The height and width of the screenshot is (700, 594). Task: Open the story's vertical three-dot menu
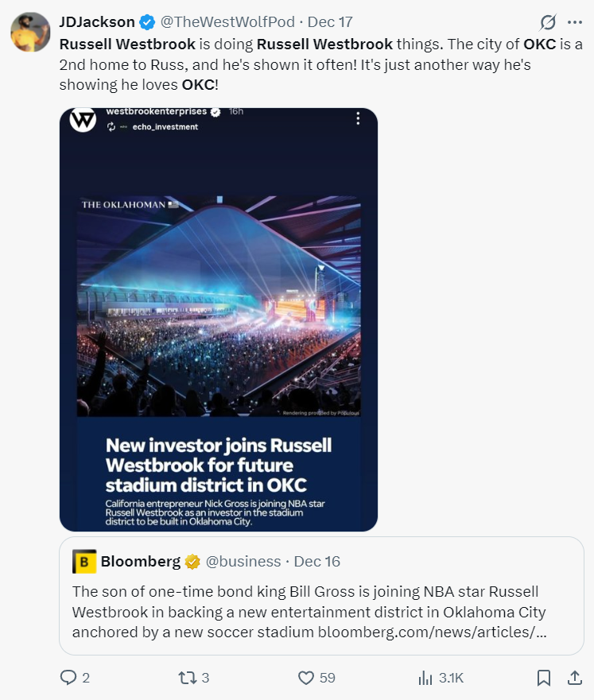pyautogui.click(x=358, y=118)
